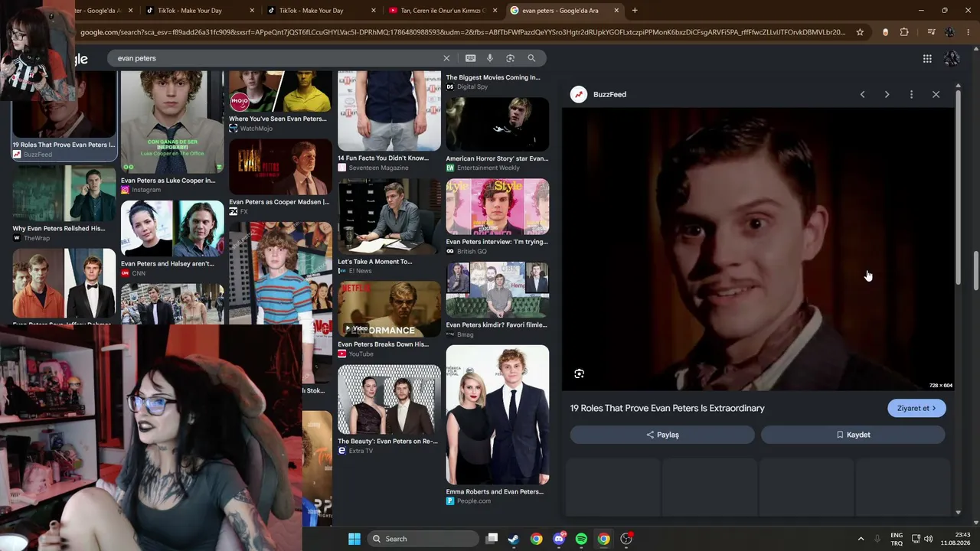
Task: Switch the ENG TRQ input language
Action: coord(897,539)
